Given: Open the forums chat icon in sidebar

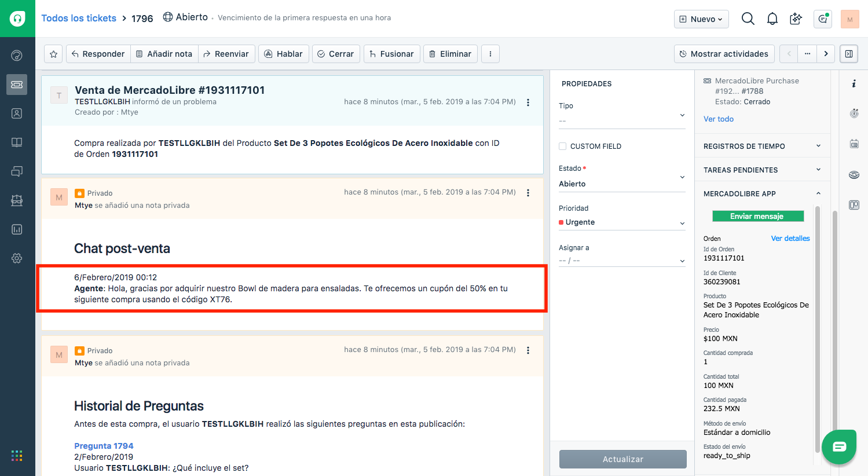Looking at the screenshot, I should (x=17, y=171).
